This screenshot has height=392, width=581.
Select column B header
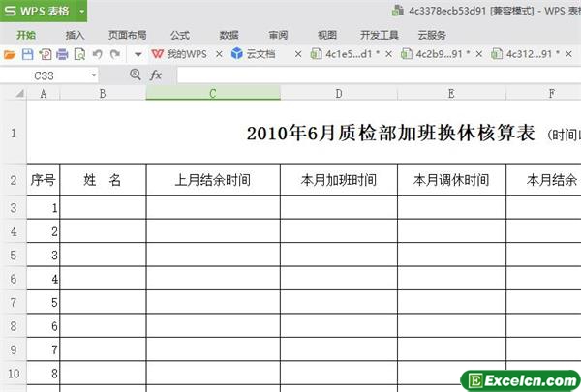(x=103, y=94)
